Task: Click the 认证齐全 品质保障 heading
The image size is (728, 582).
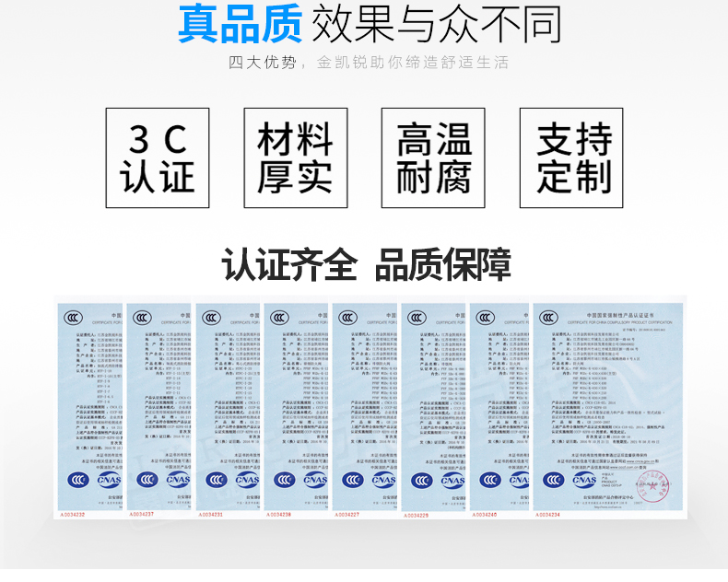Action: (365, 264)
